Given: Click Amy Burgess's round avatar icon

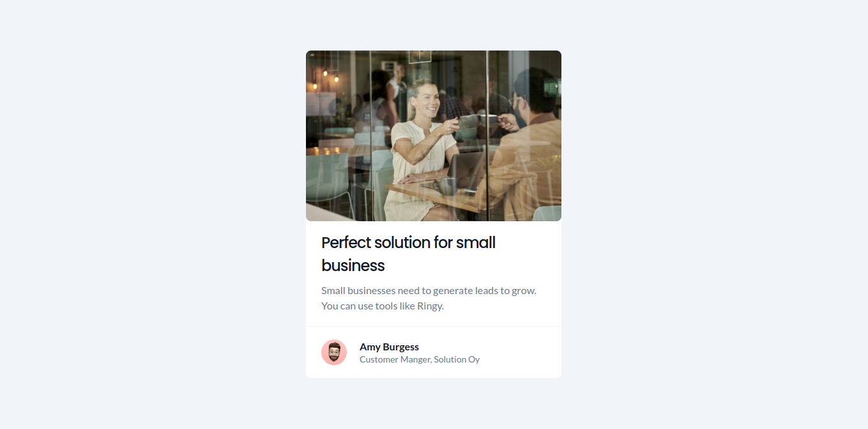Looking at the screenshot, I should [x=334, y=352].
